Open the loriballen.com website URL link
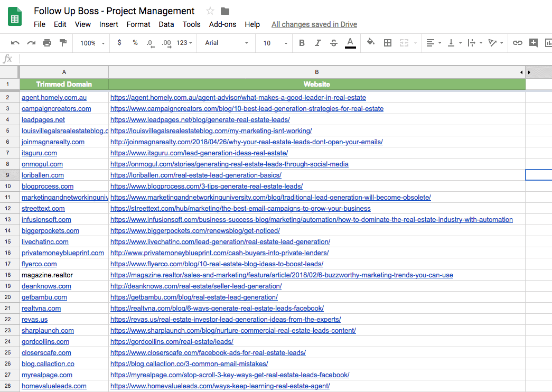 196,175
